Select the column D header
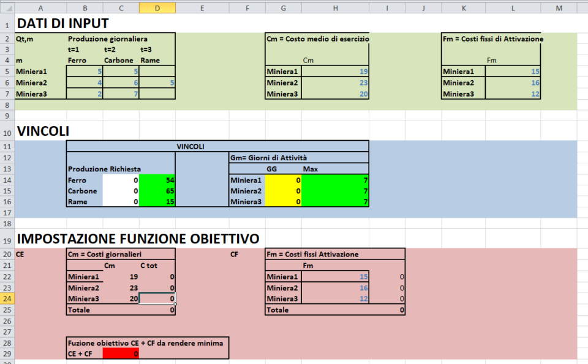The width and height of the screenshot is (588, 364). [x=157, y=8]
